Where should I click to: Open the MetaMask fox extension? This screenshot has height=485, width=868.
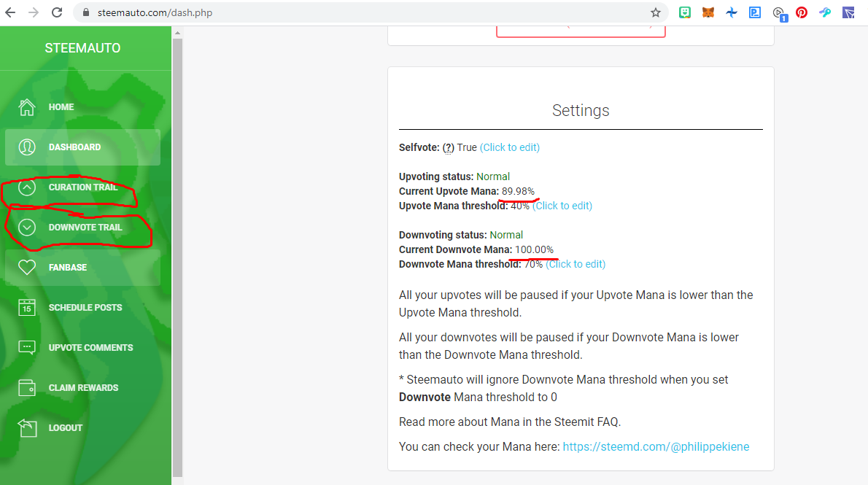[708, 12]
